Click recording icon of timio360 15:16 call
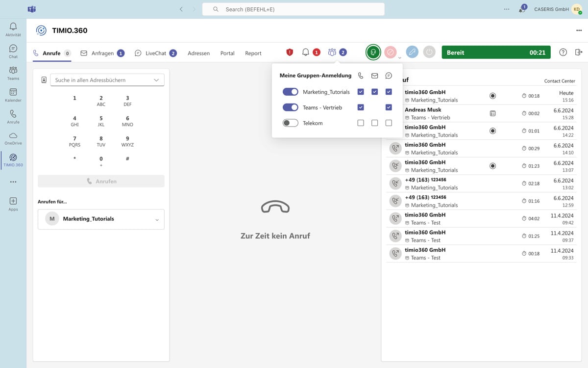The width and height of the screenshot is (588, 368). click(492, 96)
